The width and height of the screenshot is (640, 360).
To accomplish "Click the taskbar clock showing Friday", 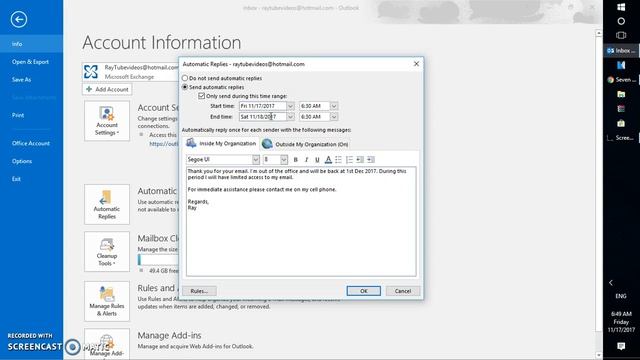I will (x=621, y=322).
